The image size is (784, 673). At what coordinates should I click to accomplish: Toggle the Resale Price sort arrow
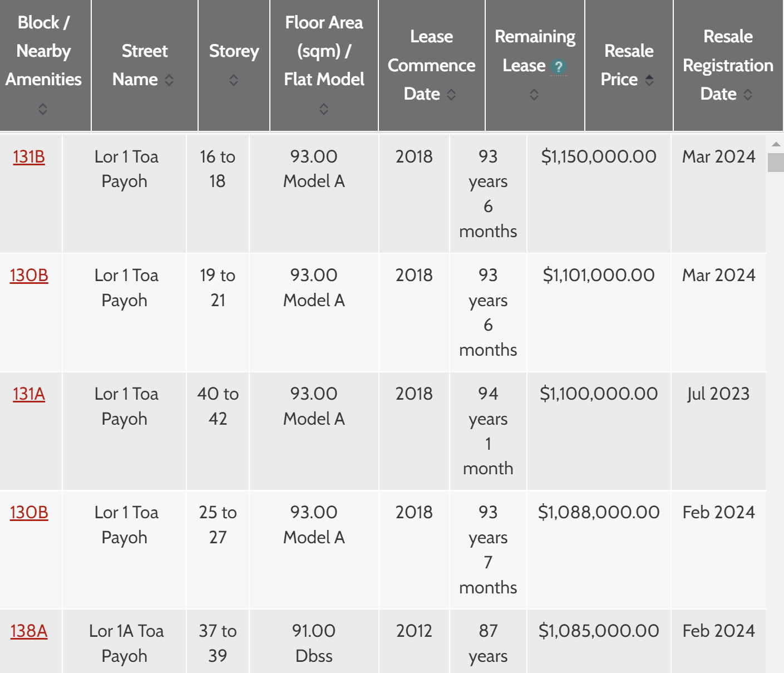(x=649, y=80)
